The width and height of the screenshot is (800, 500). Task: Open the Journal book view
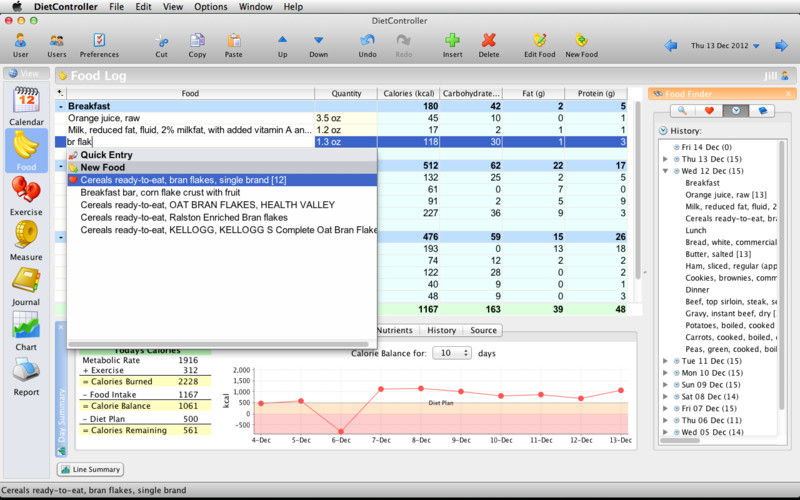click(x=26, y=286)
